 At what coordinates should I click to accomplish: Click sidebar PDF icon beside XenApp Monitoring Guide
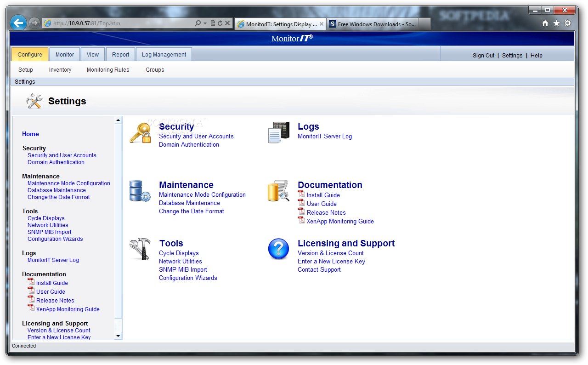pos(31,308)
